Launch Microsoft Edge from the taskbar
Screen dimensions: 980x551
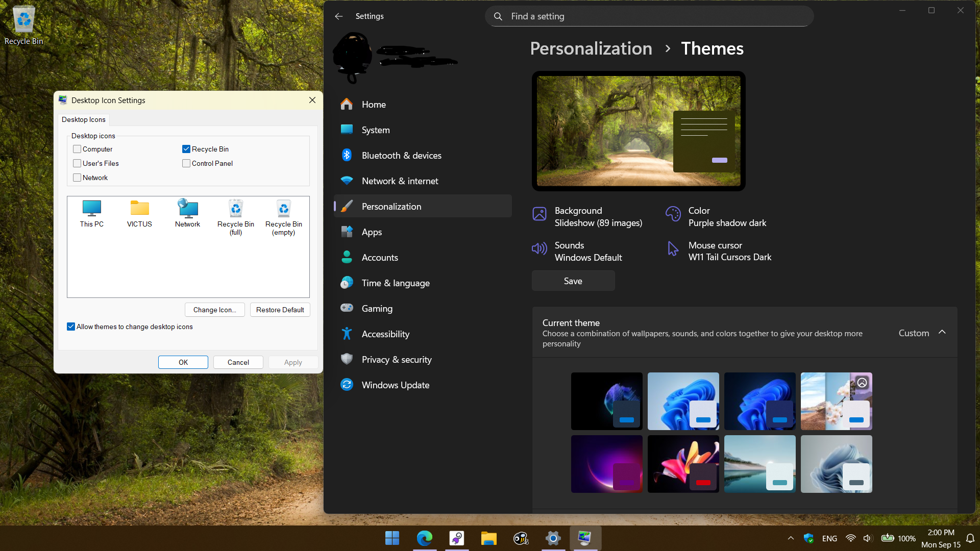425,538
